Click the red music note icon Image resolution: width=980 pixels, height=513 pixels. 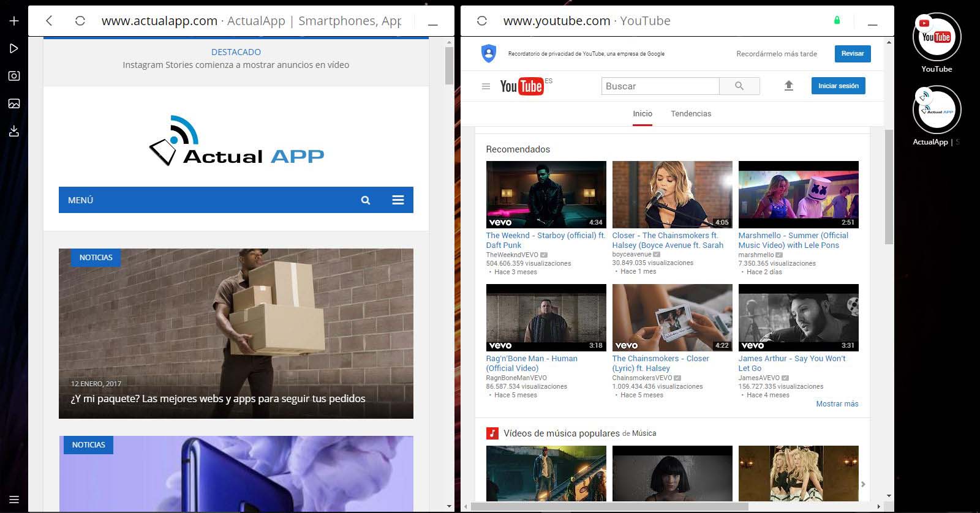pyautogui.click(x=492, y=433)
